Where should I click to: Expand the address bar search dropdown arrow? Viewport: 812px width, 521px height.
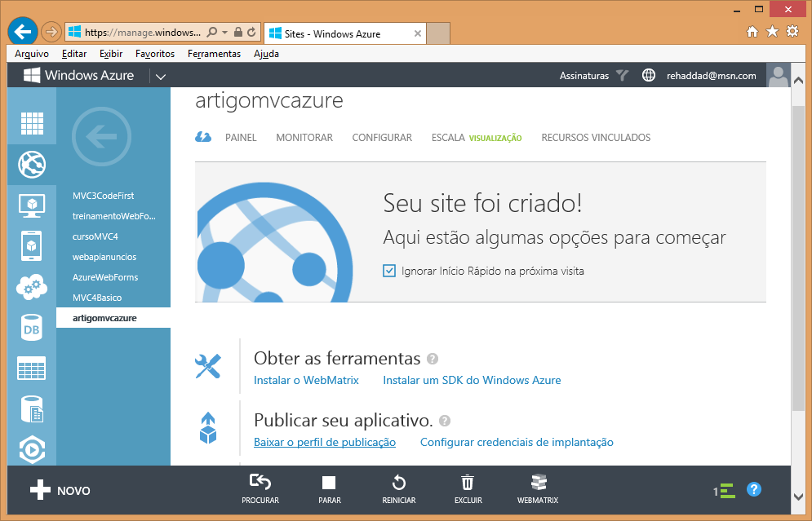coord(224,32)
